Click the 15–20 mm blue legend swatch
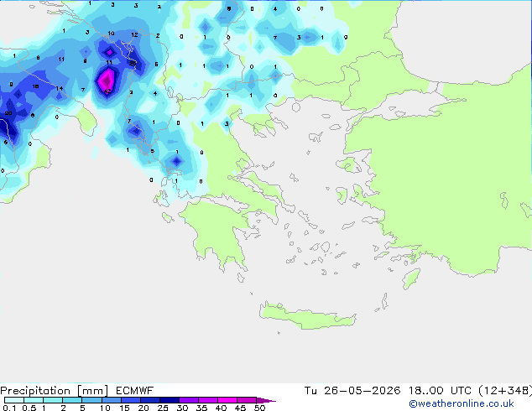This screenshot has height=411, width=532. (x=131, y=400)
